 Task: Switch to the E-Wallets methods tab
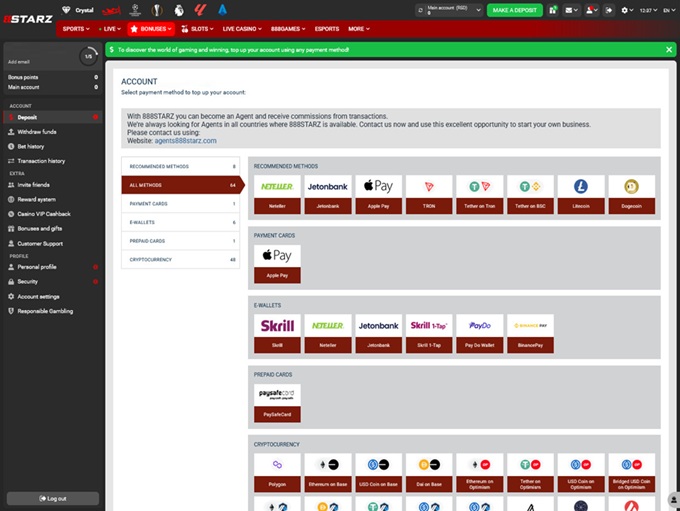pyautogui.click(x=179, y=222)
